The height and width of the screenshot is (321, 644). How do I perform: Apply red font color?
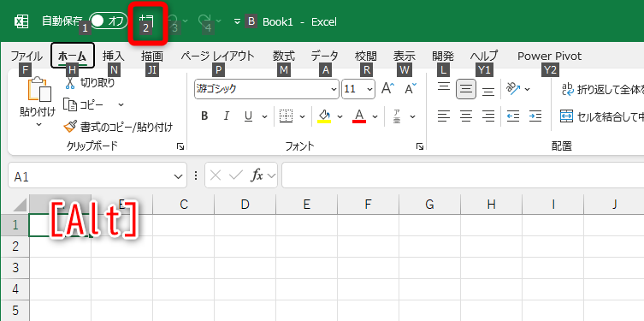(359, 116)
